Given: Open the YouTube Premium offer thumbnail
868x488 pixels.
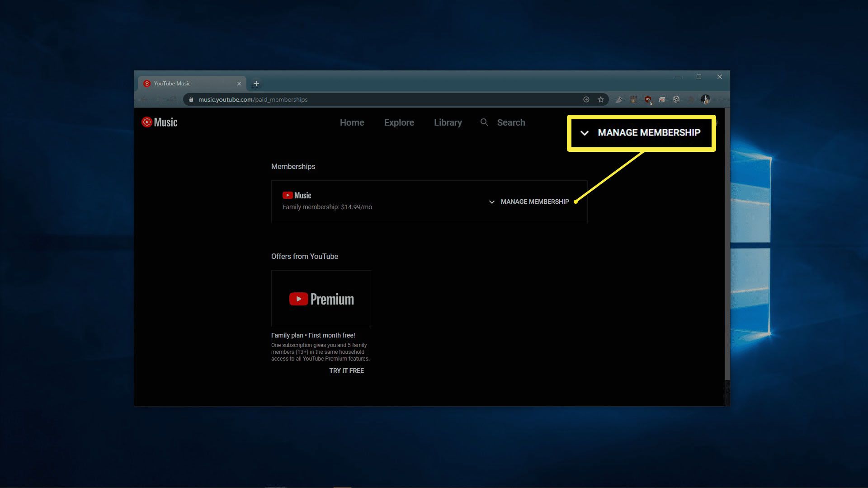Looking at the screenshot, I should tap(321, 299).
